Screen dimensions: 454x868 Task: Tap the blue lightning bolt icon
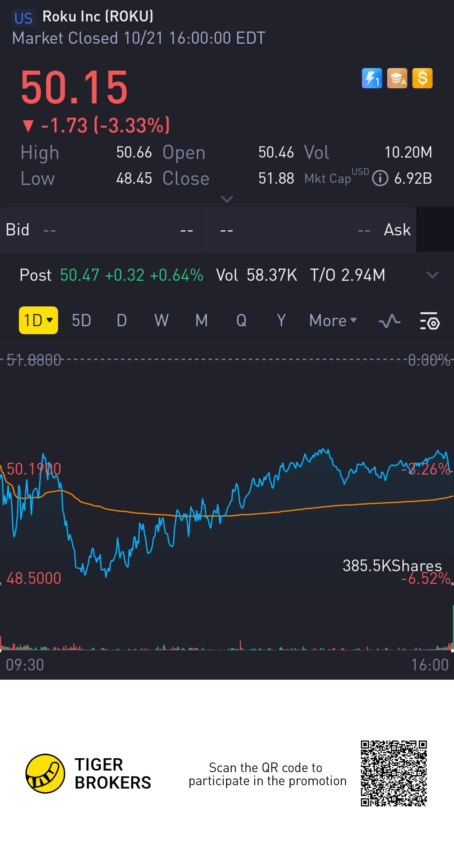tap(372, 78)
